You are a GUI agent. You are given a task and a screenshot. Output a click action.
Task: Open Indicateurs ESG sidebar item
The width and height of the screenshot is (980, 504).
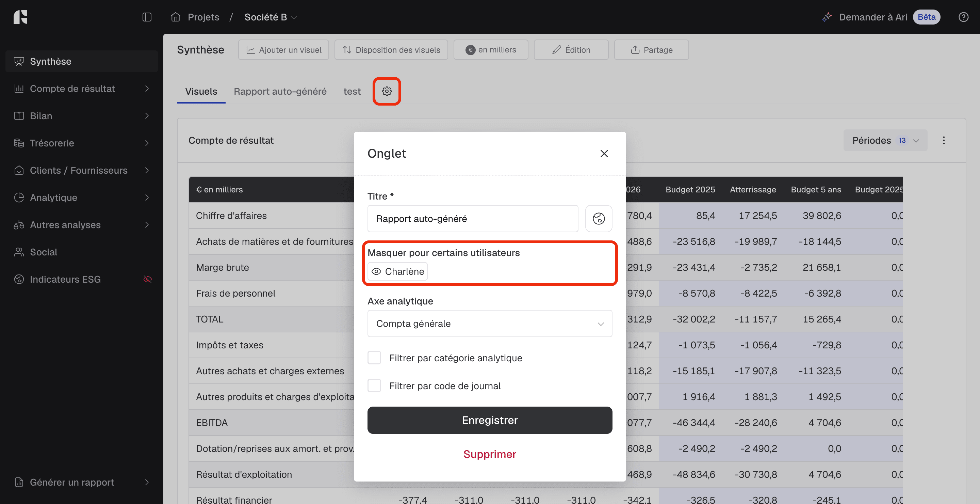(81, 279)
